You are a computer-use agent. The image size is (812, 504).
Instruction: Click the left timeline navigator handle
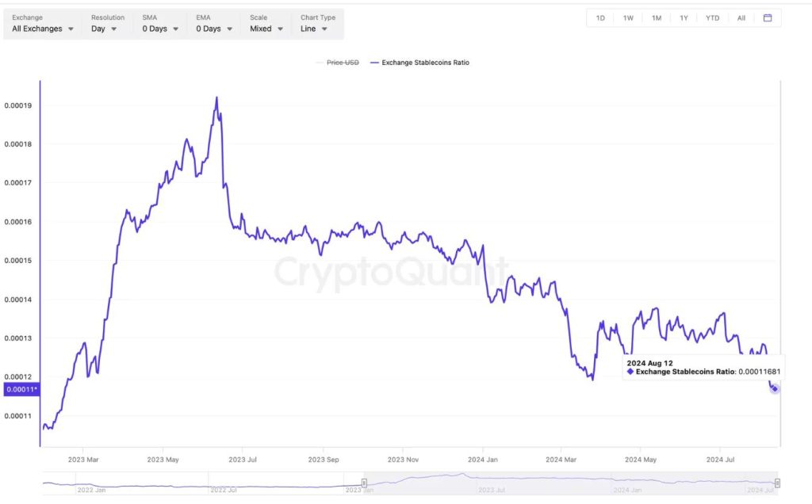pos(363,482)
